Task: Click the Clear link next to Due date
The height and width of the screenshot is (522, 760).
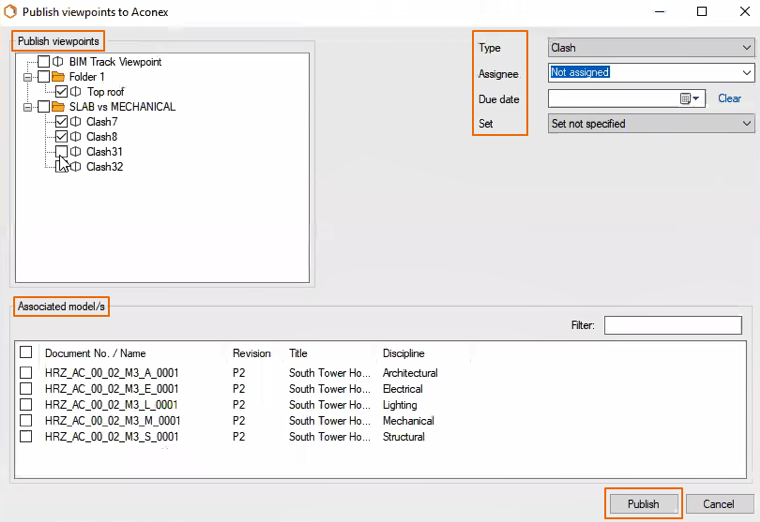Action: (x=729, y=98)
